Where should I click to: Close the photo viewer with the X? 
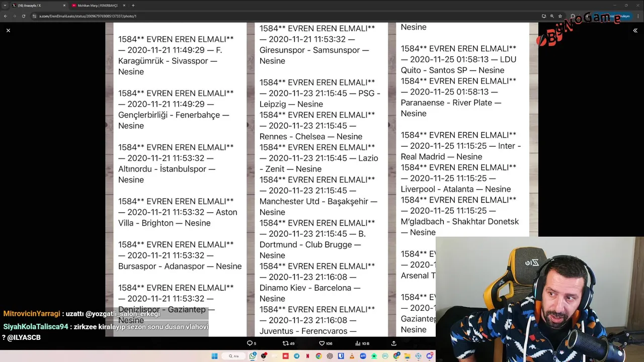pyautogui.click(x=8, y=31)
